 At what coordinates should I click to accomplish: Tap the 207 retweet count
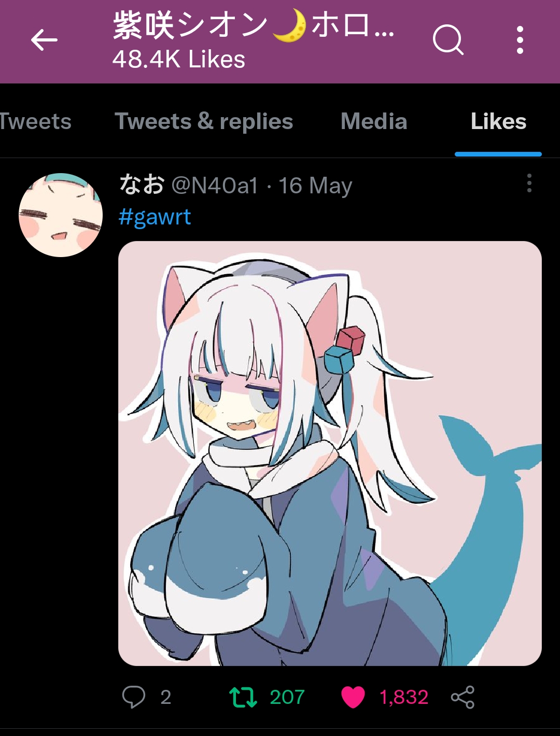click(x=287, y=697)
